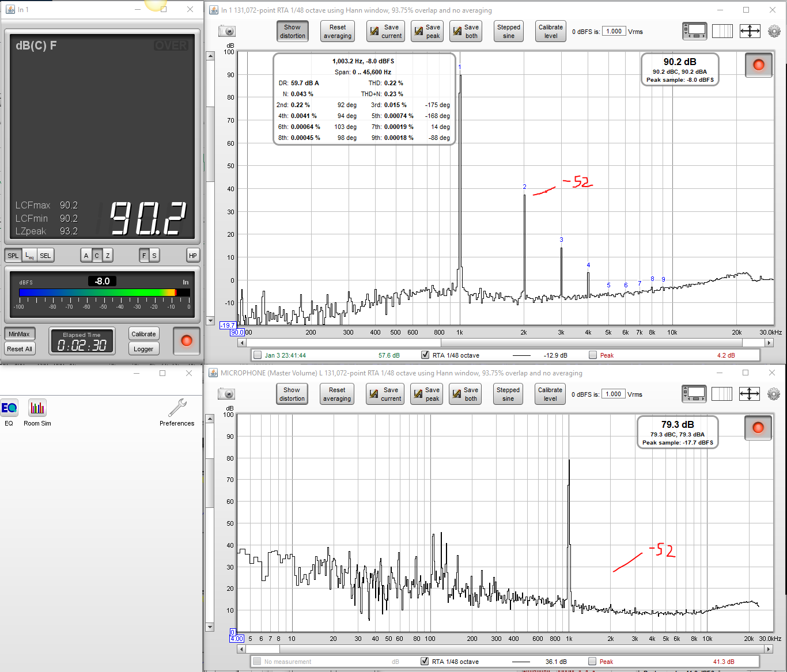787x672 pixels.
Task: Open Logger from SPL meter
Action: point(143,349)
